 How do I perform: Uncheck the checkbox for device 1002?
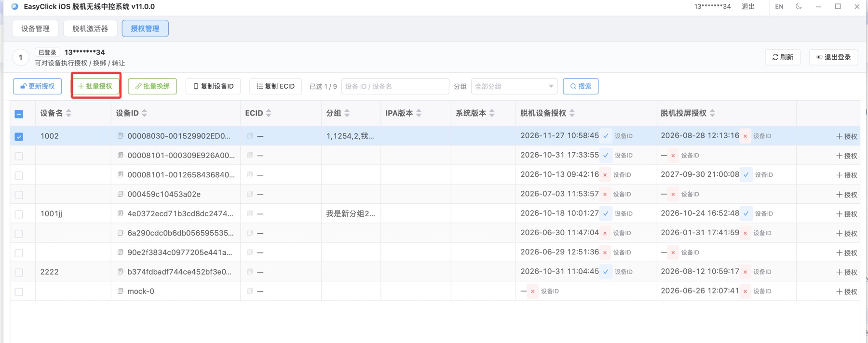(19, 137)
